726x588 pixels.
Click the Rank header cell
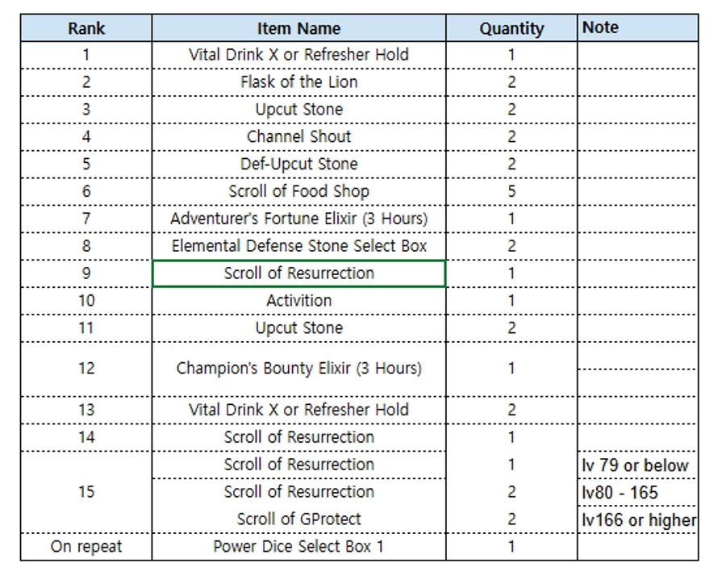[x=86, y=27]
